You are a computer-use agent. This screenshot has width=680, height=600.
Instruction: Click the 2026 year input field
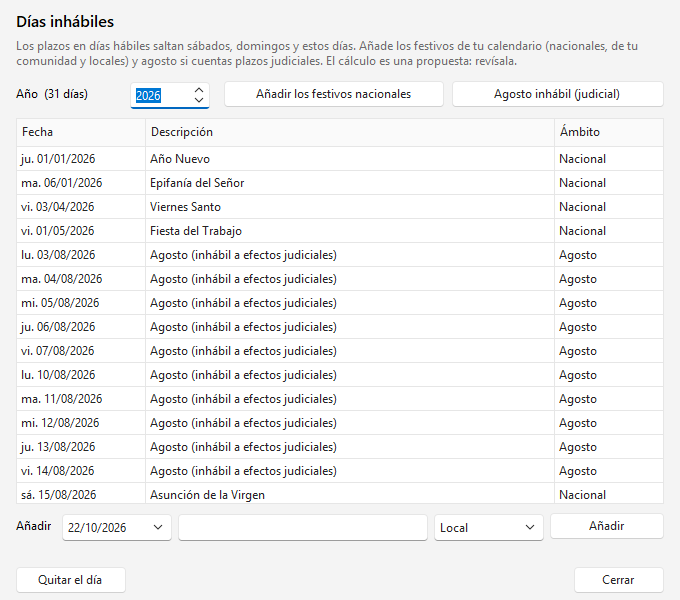pos(170,95)
